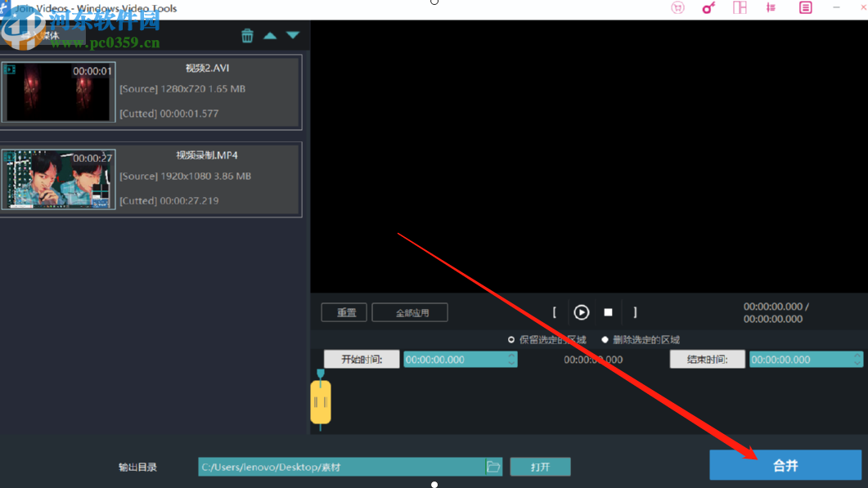Click the 合并 merge button
Image resolution: width=868 pixels, height=488 pixels.
coord(784,465)
